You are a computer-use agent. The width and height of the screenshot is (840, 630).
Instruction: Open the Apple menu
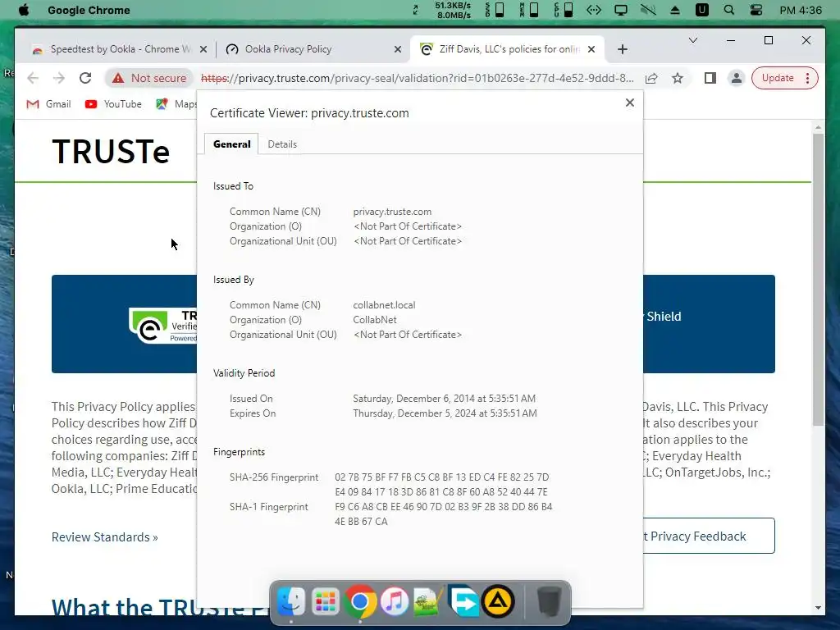(24, 10)
